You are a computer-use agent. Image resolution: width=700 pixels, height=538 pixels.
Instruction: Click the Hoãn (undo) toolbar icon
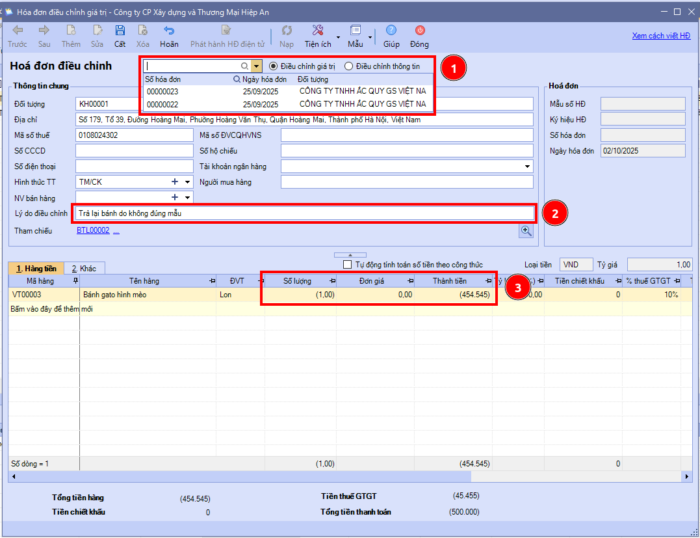[169, 33]
